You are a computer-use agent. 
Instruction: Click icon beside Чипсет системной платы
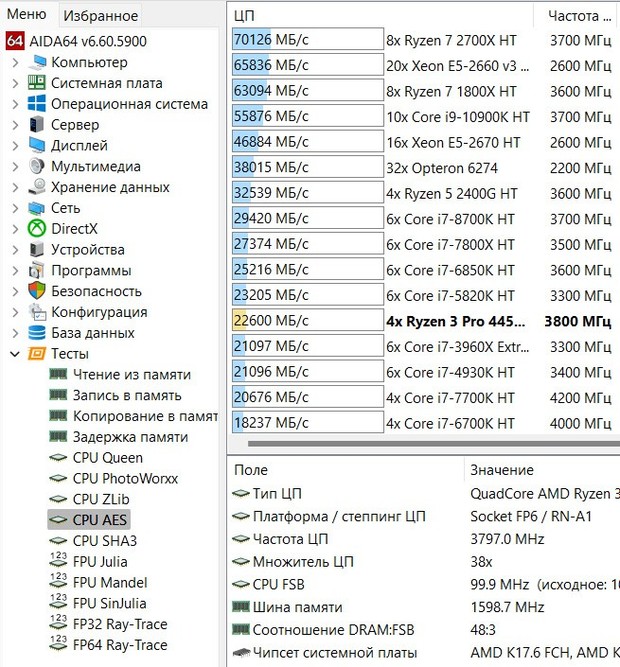pyautogui.click(x=241, y=652)
